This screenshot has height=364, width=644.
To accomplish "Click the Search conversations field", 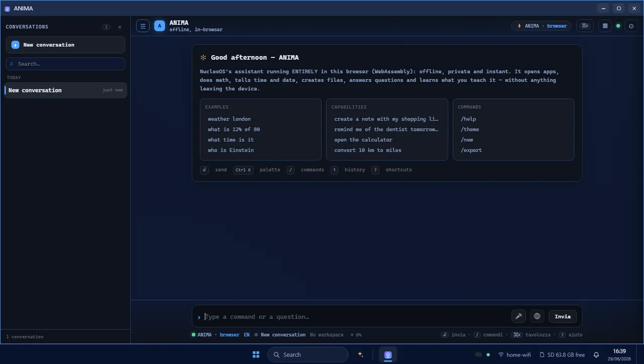I will point(65,64).
